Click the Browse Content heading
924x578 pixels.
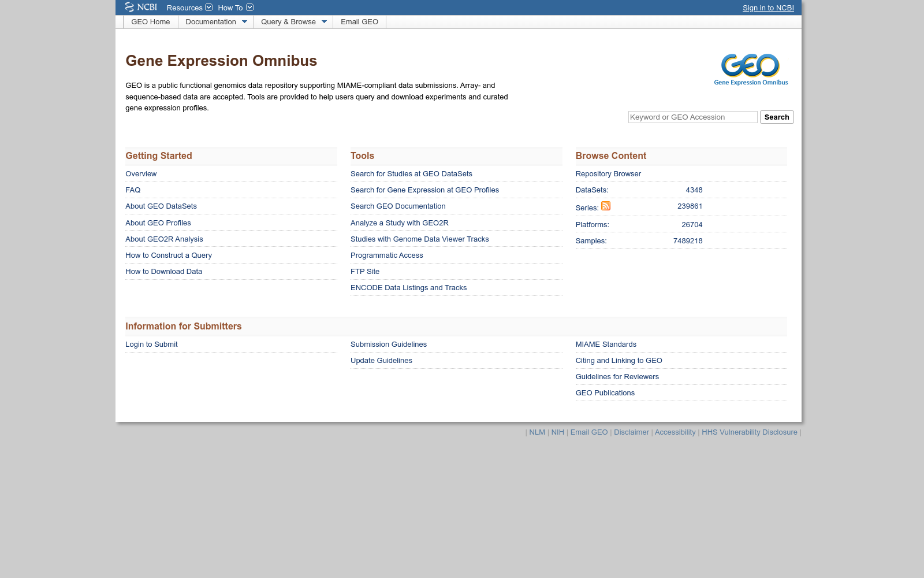[610, 156]
